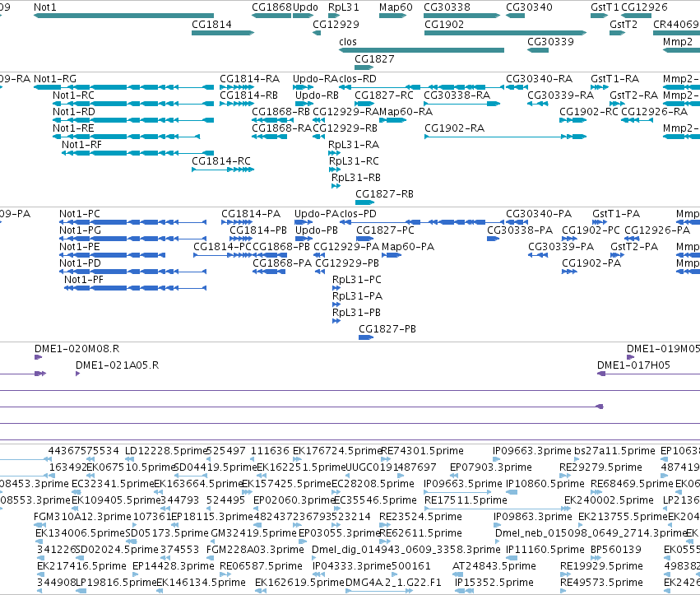This screenshot has width=700, height=595.
Task: Select protein RpL31-PA
Action: tap(357, 296)
